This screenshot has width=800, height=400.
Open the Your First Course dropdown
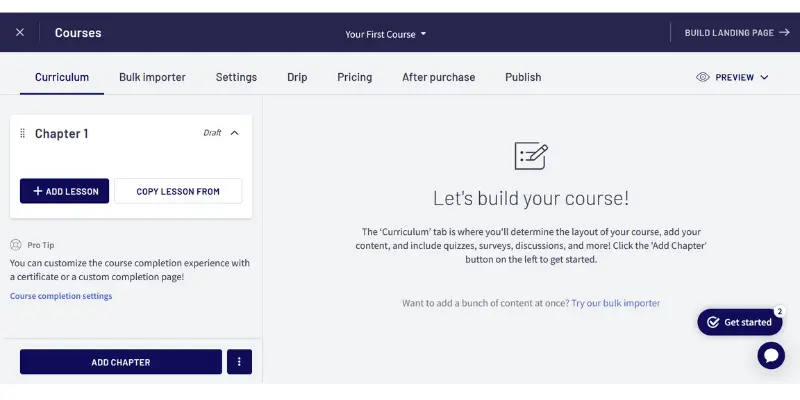coord(385,34)
